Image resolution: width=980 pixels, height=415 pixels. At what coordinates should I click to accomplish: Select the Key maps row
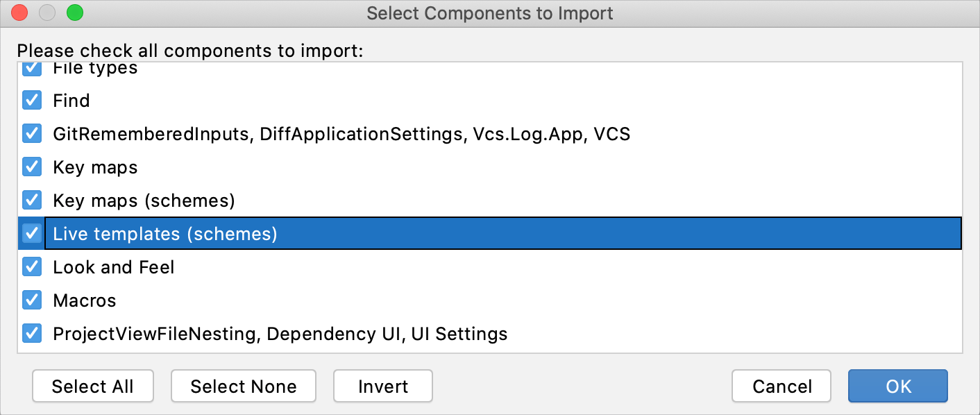tap(95, 167)
